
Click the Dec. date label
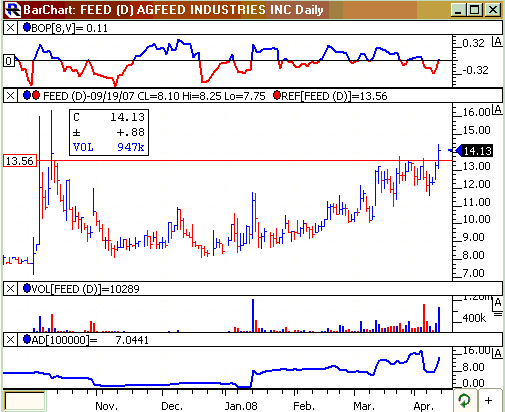pos(172,406)
